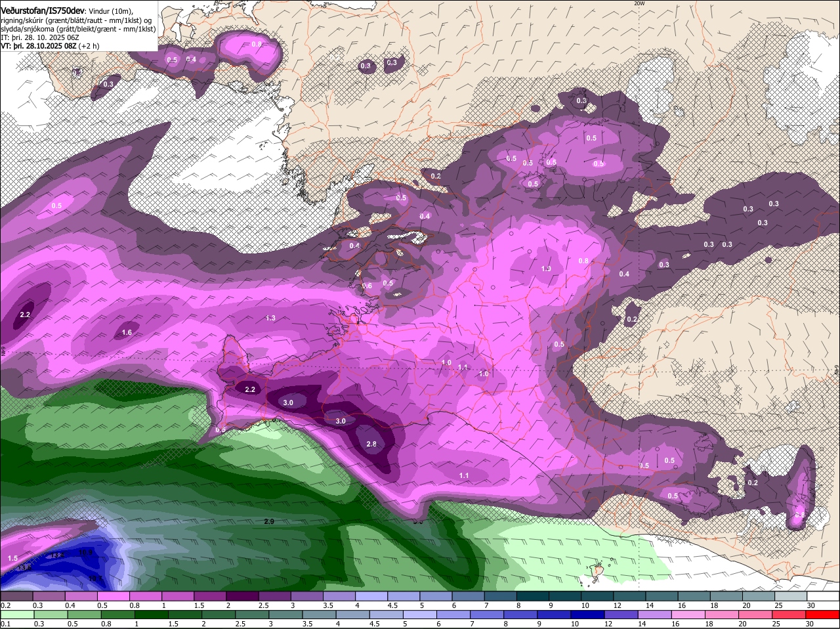Select bottom-row legend swatch labeled 6
This screenshot has width=840, height=629.
(454, 614)
